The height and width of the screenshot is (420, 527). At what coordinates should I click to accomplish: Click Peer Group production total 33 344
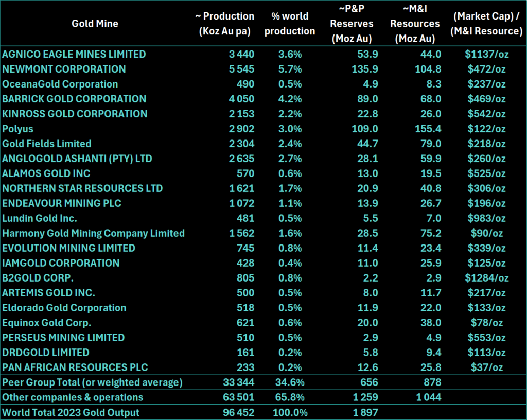(x=239, y=382)
